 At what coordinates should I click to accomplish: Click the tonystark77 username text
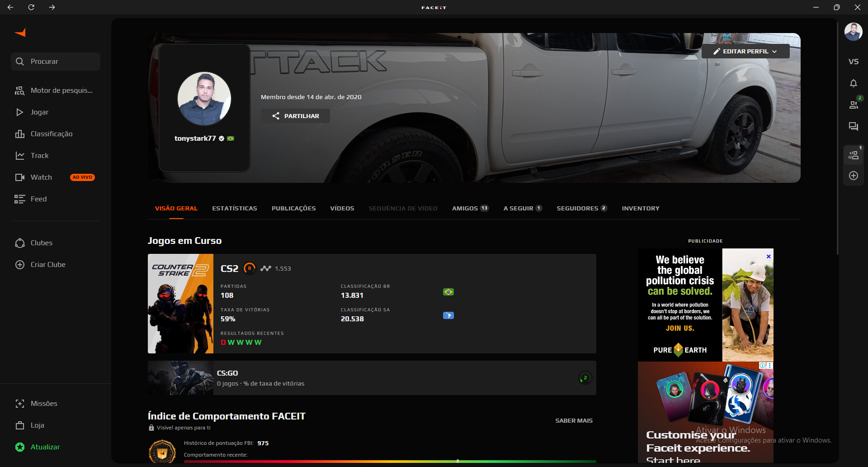(x=195, y=138)
